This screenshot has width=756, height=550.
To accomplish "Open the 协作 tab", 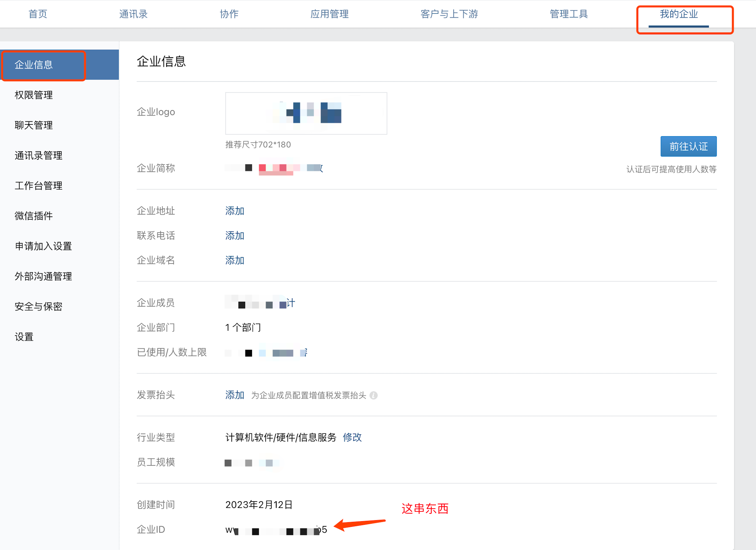I will point(229,14).
